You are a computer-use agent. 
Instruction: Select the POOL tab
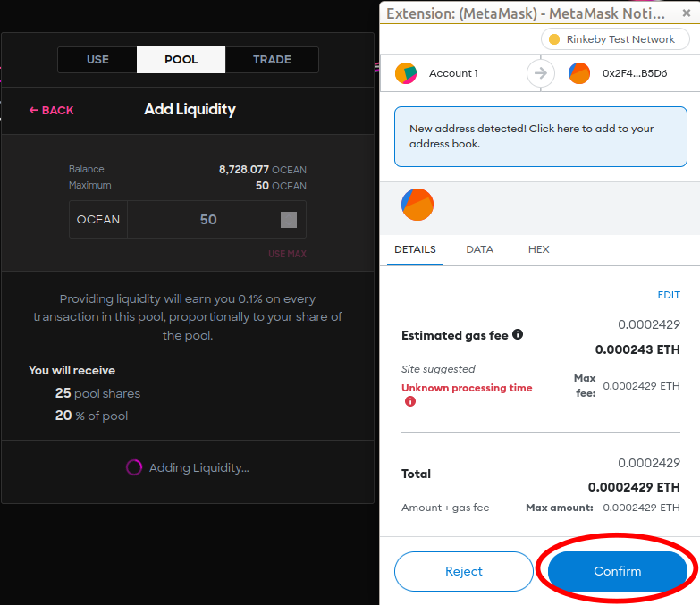tap(181, 59)
